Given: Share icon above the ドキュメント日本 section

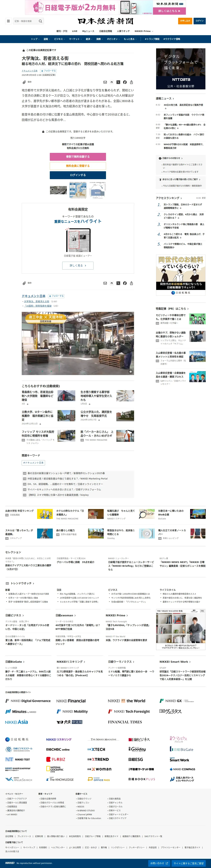Looking at the screenshot, I should tap(131, 283).
